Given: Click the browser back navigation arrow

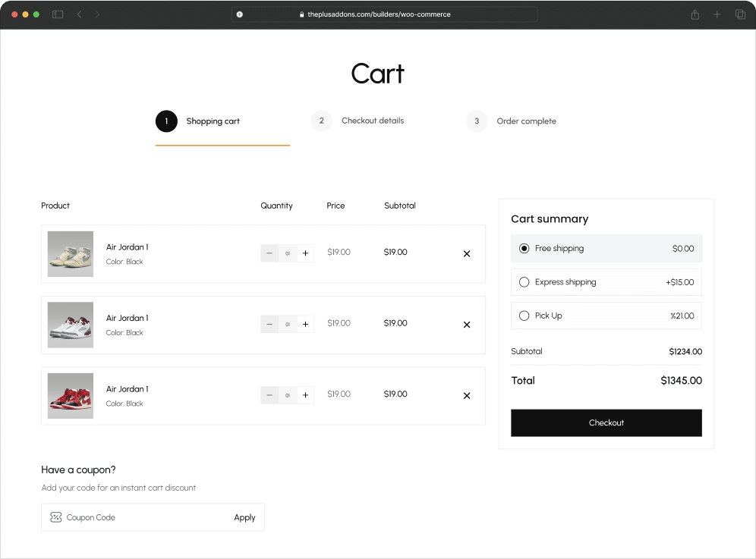Looking at the screenshot, I should (x=79, y=14).
